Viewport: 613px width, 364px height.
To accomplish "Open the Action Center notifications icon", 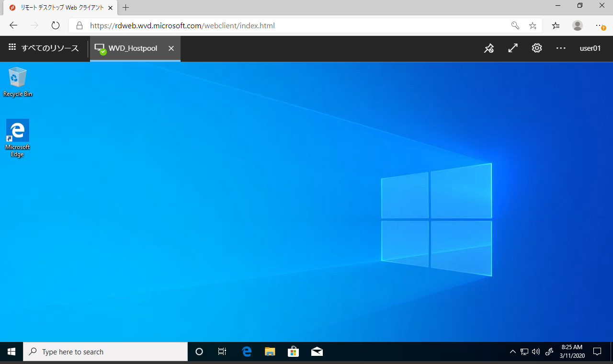I will 597,352.
